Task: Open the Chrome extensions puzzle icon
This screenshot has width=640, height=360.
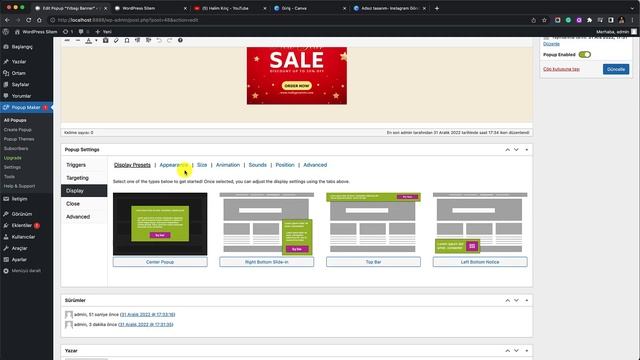Action: point(589,20)
